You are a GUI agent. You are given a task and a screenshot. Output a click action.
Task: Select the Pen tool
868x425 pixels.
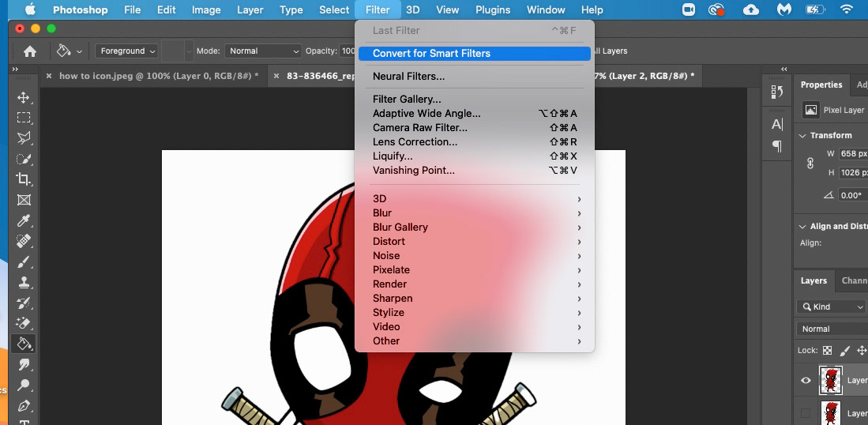[23, 405]
